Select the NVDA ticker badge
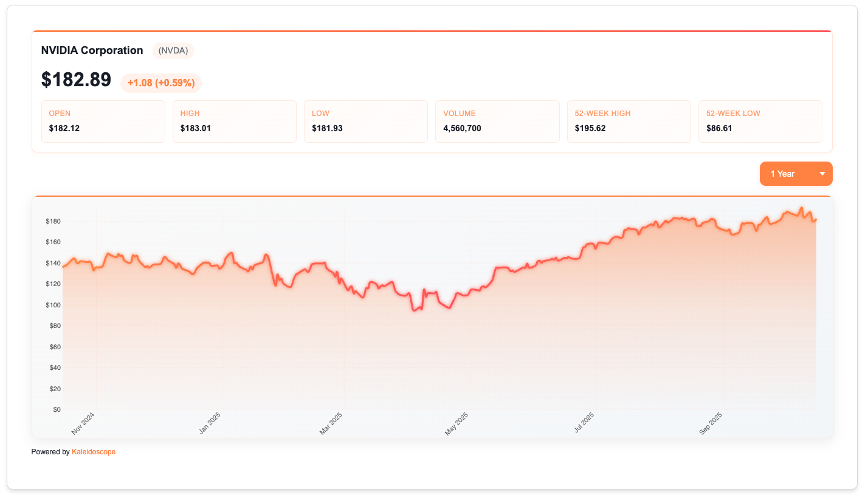868x495 pixels. pyautogui.click(x=173, y=50)
